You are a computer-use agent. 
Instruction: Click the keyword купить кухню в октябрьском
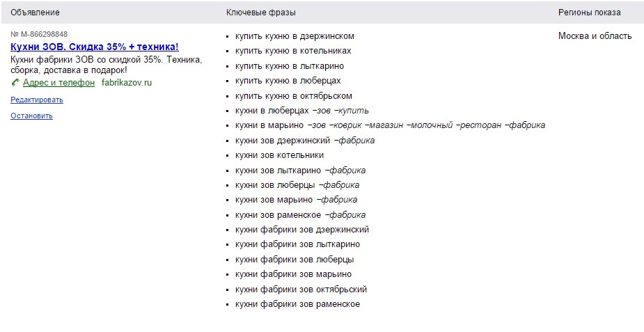click(x=294, y=96)
